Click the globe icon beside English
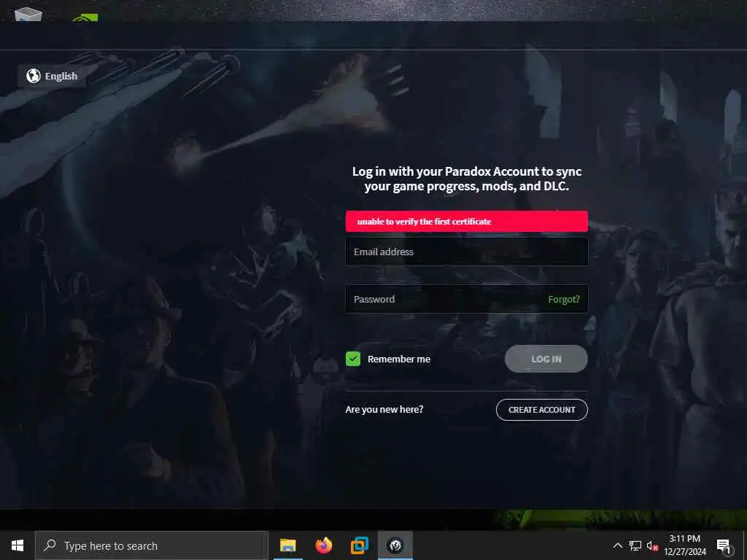This screenshot has height=560, width=747. (x=34, y=76)
